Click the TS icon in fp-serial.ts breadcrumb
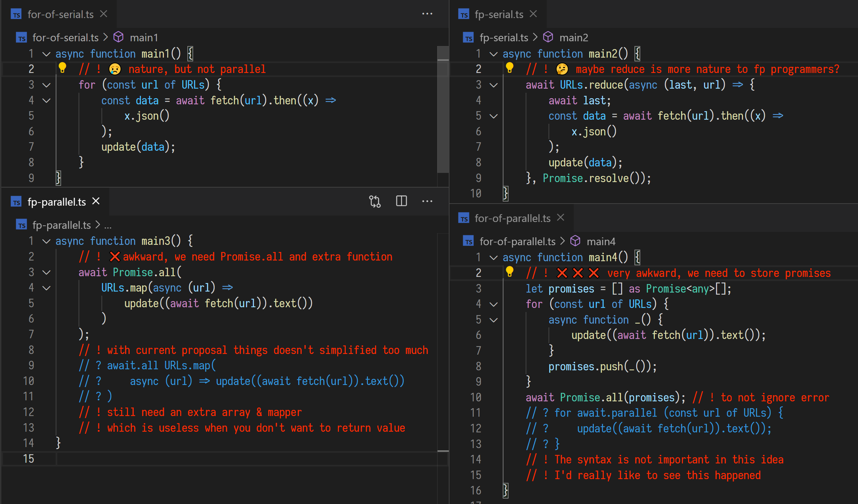 tap(469, 38)
